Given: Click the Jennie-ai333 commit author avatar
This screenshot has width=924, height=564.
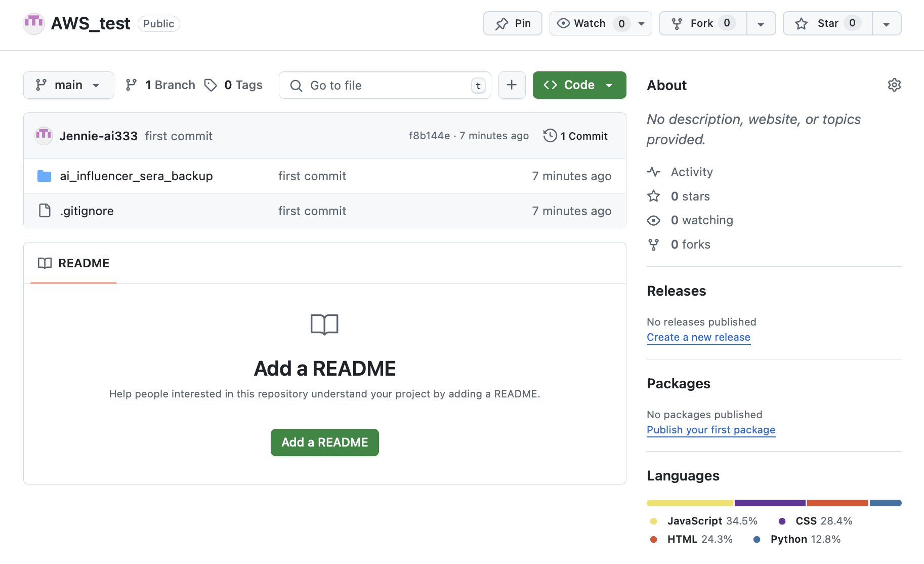Looking at the screenshot, I should (x=44, y=136).
